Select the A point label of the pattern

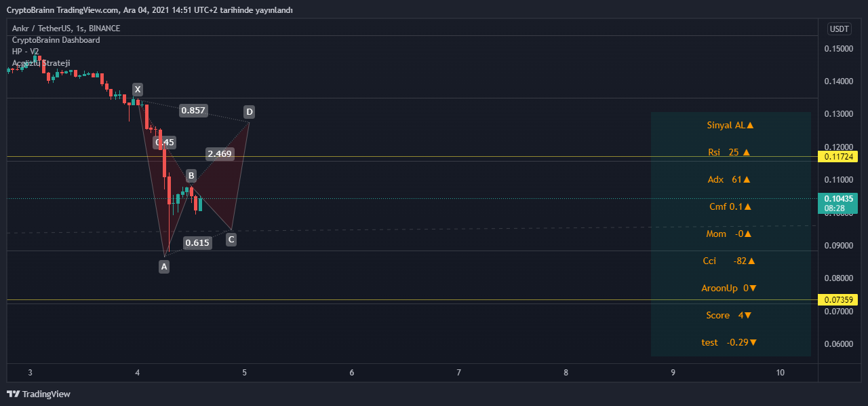coord(164,267)
